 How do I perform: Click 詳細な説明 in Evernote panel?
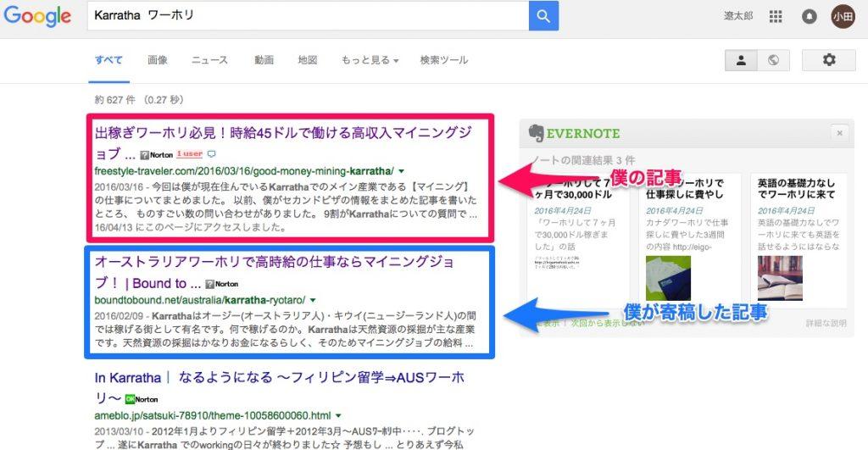826,323
